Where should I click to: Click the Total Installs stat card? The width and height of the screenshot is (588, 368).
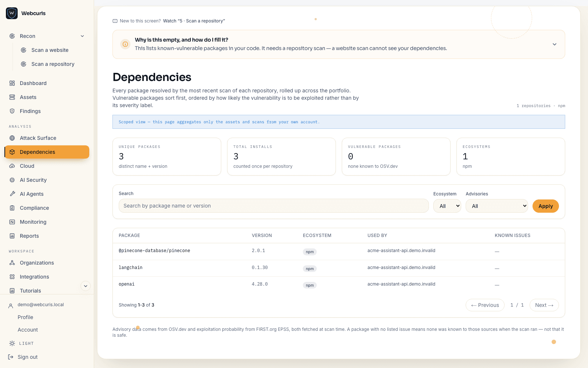point(282,157)
